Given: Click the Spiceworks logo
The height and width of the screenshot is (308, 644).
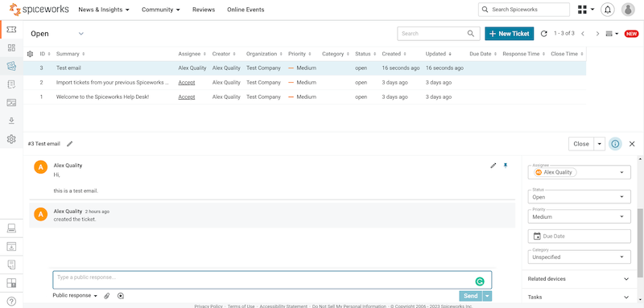Looking at the screenshot, I should coord(39,10).
